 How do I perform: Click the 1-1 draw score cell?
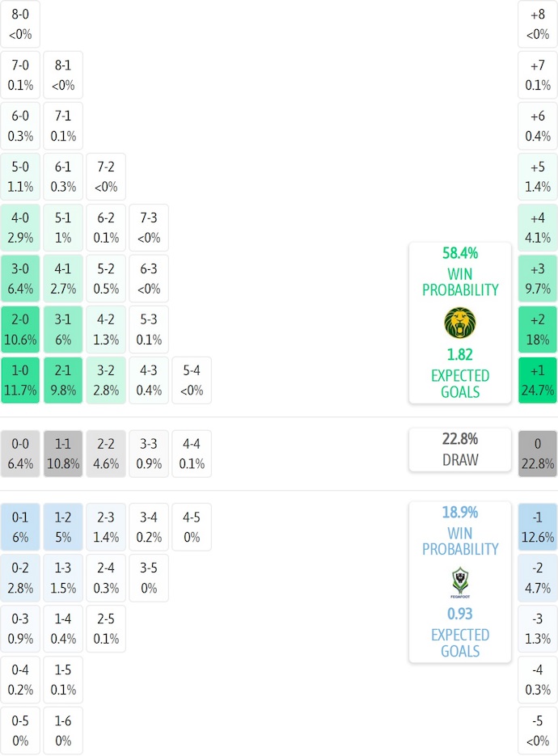pyautogui.click(x=63, y=454)
